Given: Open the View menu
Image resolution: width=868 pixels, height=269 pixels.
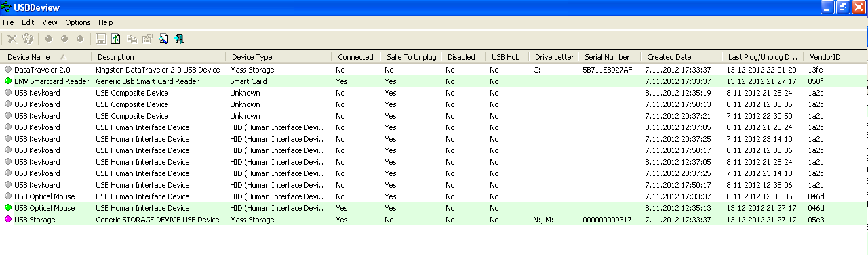Looking at the screenshot, I should pos(50,22).
